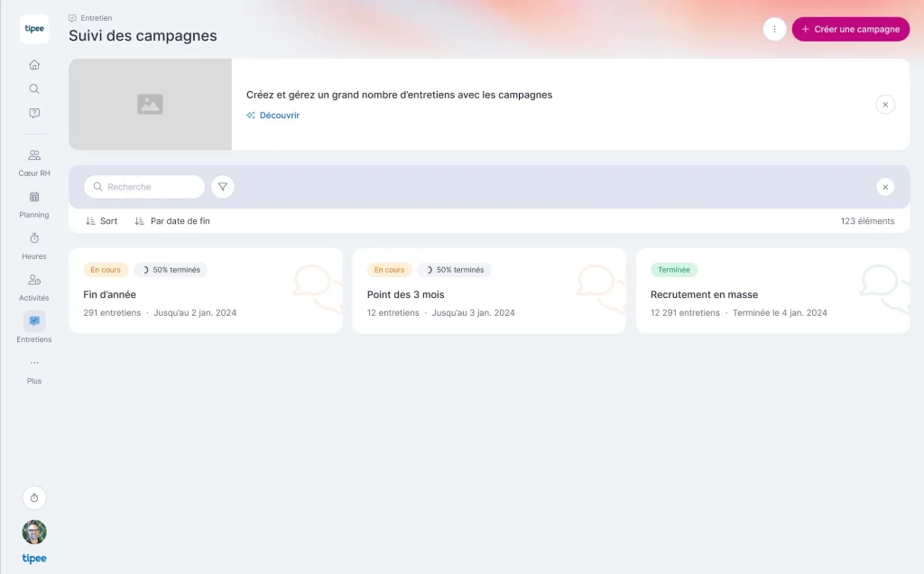Click the home icon in sidebar
The image size is (924, 574).
coord(34,64)
